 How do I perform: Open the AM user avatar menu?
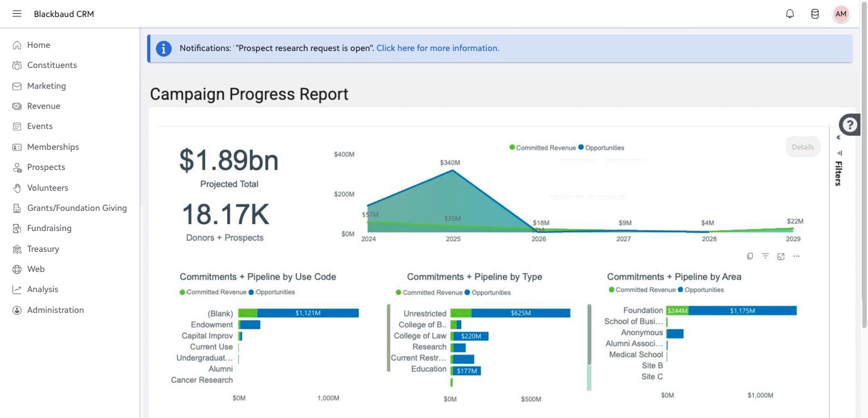tap(841, 14)
